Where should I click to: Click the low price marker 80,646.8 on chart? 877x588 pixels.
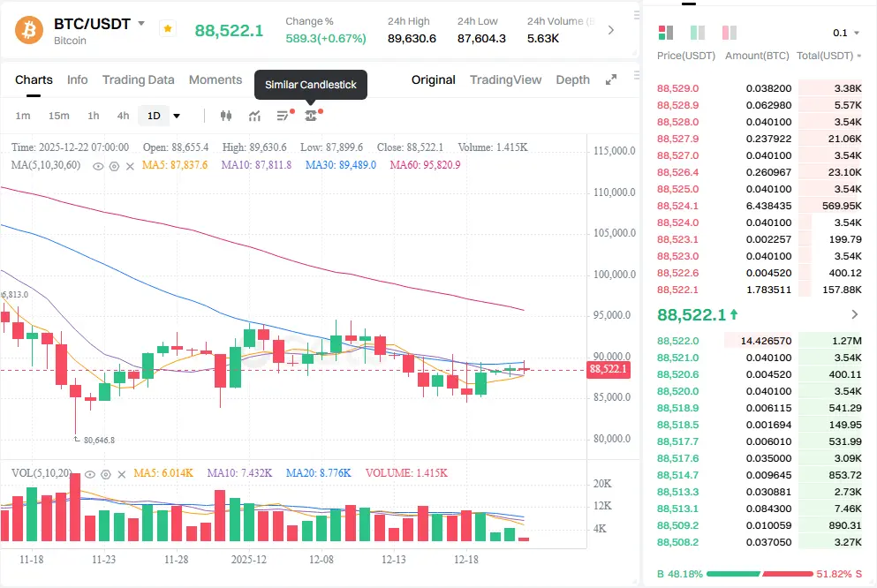99,441
